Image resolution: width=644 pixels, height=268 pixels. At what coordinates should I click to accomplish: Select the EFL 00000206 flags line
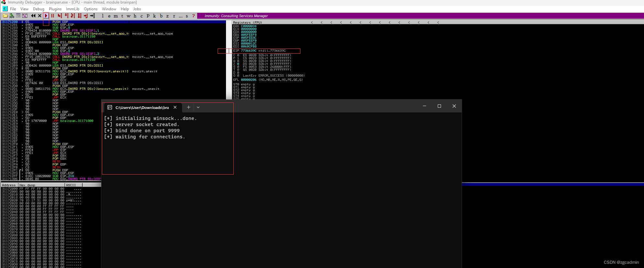(x=268, y=80)
